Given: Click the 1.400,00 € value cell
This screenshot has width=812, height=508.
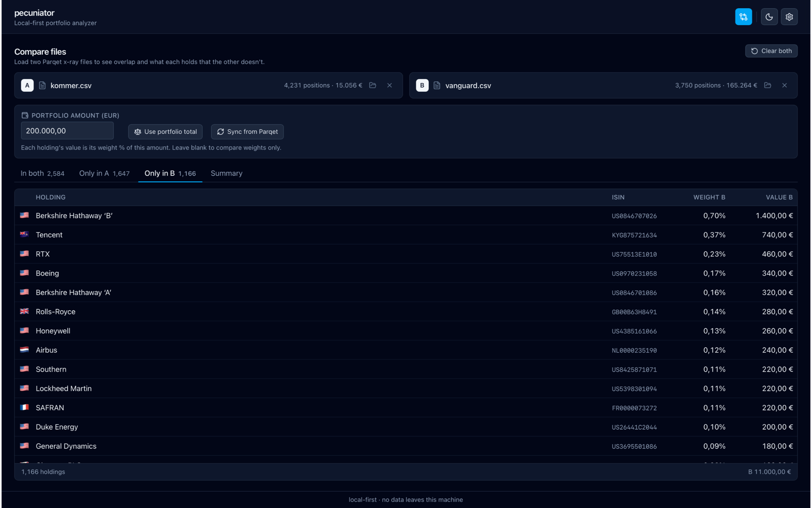Looking at the screenshot, I should [x=774, y=215].
